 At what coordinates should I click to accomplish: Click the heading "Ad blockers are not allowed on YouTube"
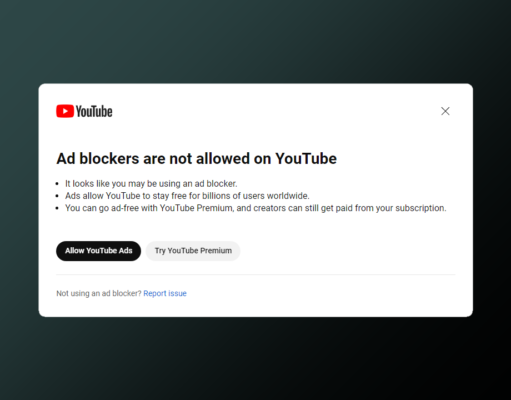pos(197,158)
